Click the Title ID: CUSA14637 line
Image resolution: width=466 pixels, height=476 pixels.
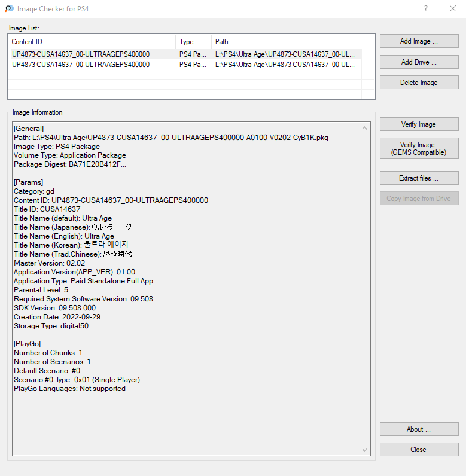47,209
